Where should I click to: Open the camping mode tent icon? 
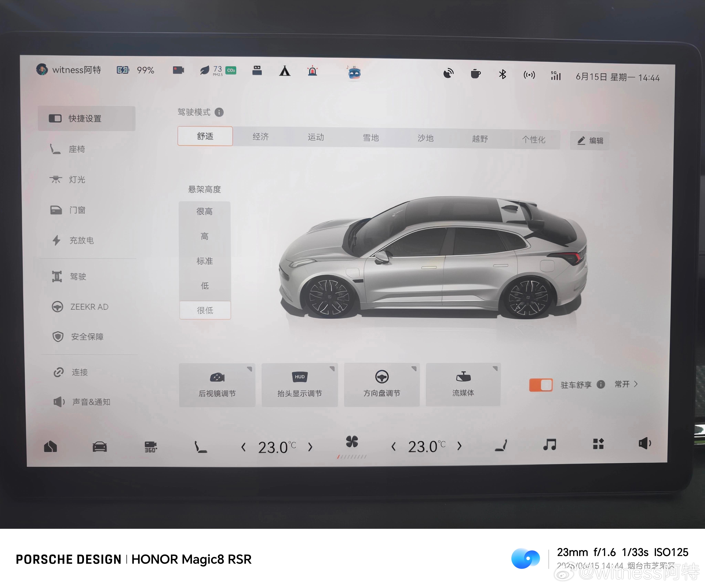[x=285, y=71]
